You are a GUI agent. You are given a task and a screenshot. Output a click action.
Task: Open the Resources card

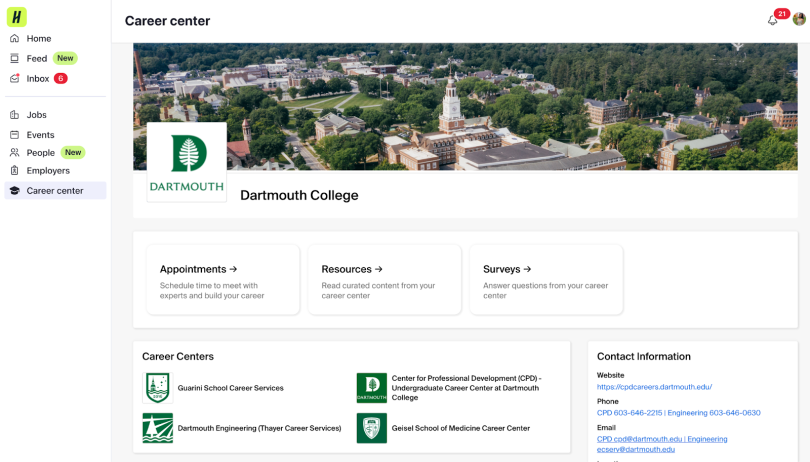[x=385, y=280]
